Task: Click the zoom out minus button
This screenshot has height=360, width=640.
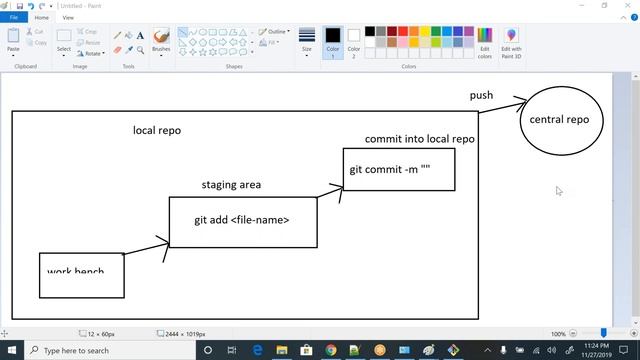Action: coord(573,333)
